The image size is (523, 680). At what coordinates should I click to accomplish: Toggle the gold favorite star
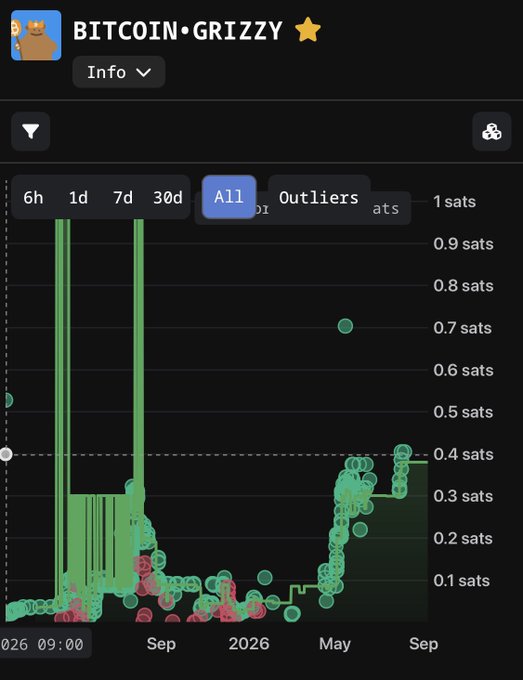(x=308, y=29)
